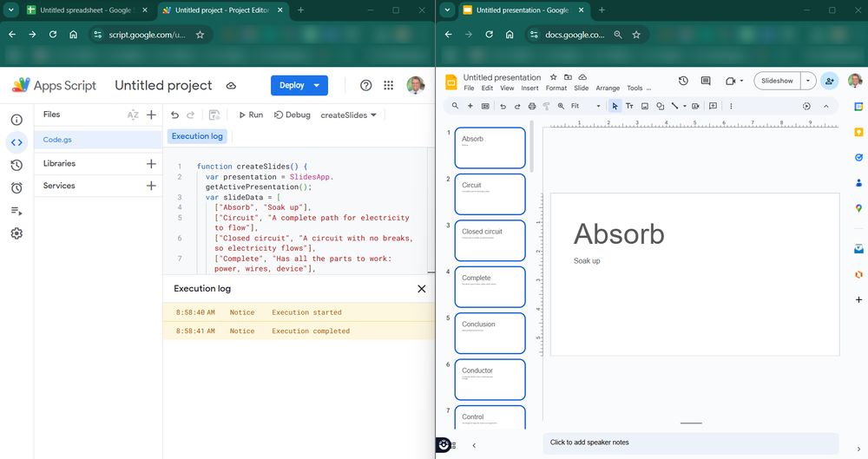The image size is (868, 459).
Task: Select Conclusion slide thumbnail
Action: coord(490,333)
